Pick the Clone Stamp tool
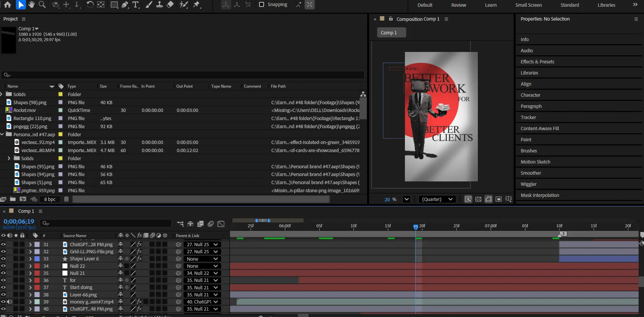Viewport: 644px width, 317px height. (159, 5)
